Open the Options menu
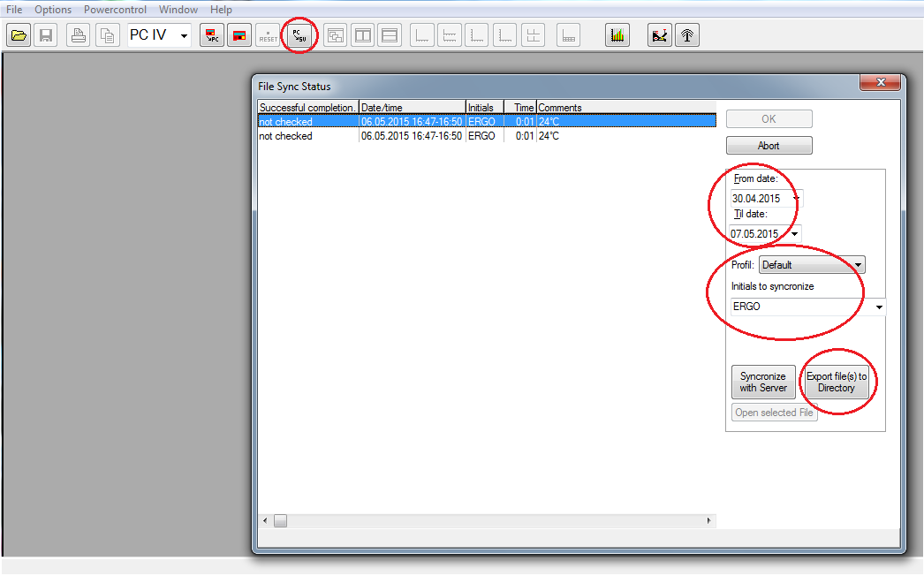The width and height of the screenshot is (924, 576). click(x=53, y=10)
